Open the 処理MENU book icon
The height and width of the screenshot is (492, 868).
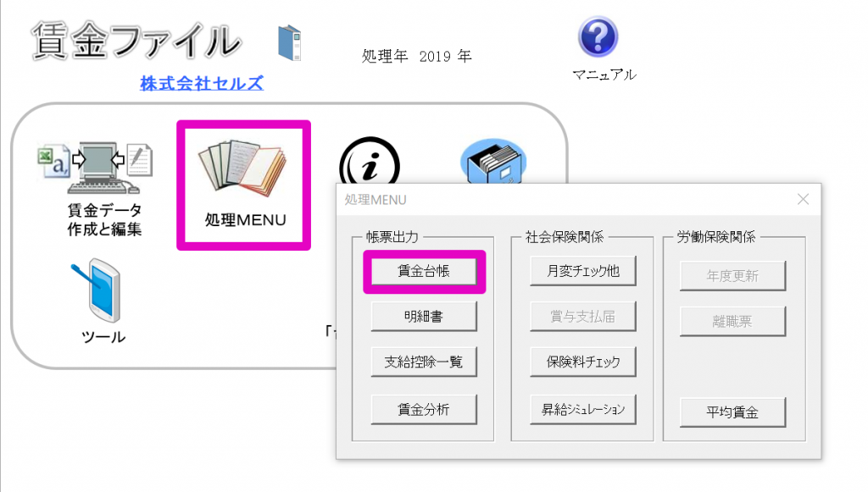pyautogui.click(x=243, y=169)
